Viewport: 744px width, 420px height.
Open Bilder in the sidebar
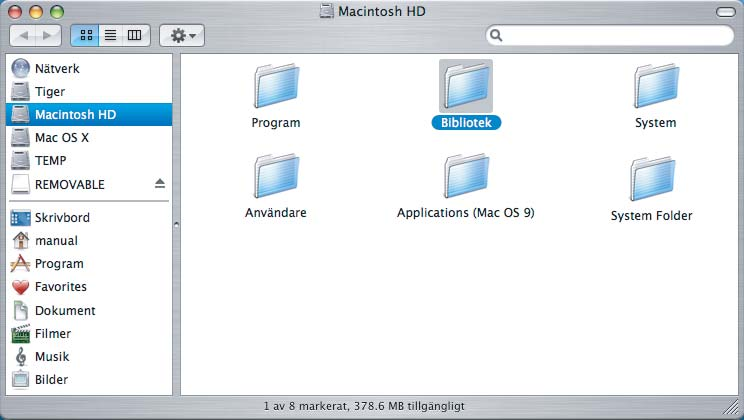coord(89,380)
